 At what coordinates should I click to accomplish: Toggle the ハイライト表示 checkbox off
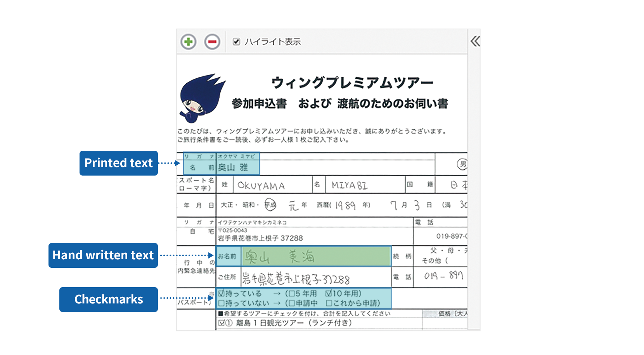[236, 41]
